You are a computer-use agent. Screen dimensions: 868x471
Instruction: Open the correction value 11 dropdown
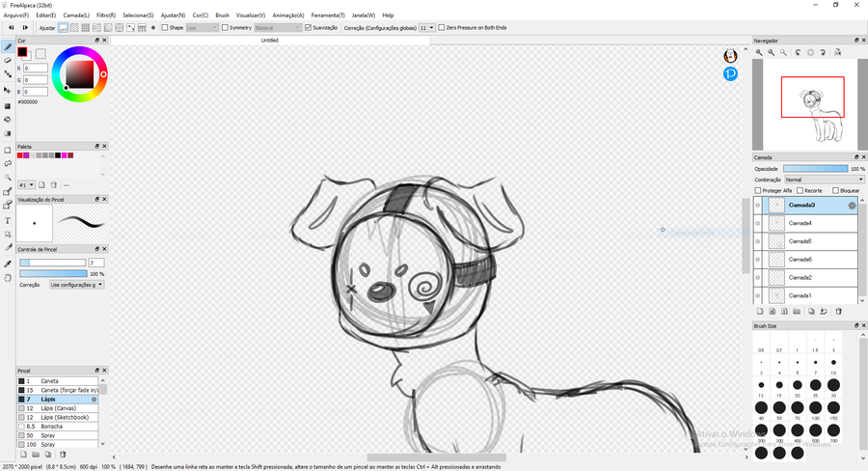pos(426,28)
